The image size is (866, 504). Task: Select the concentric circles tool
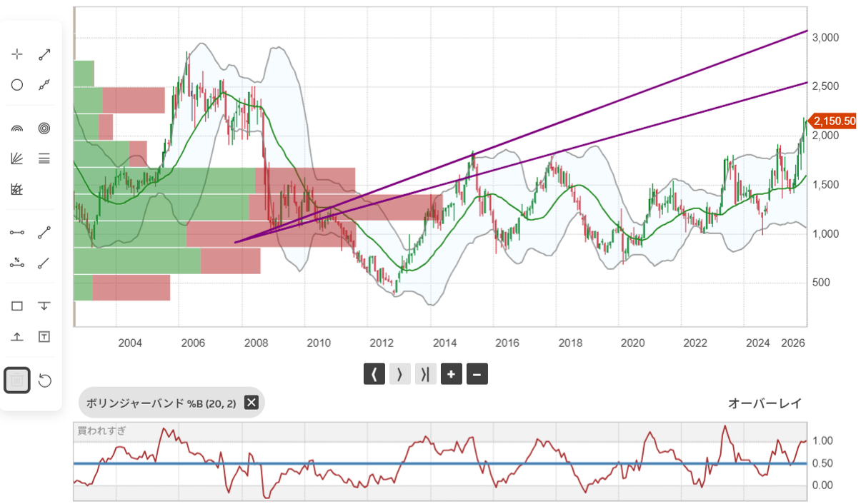44,128
